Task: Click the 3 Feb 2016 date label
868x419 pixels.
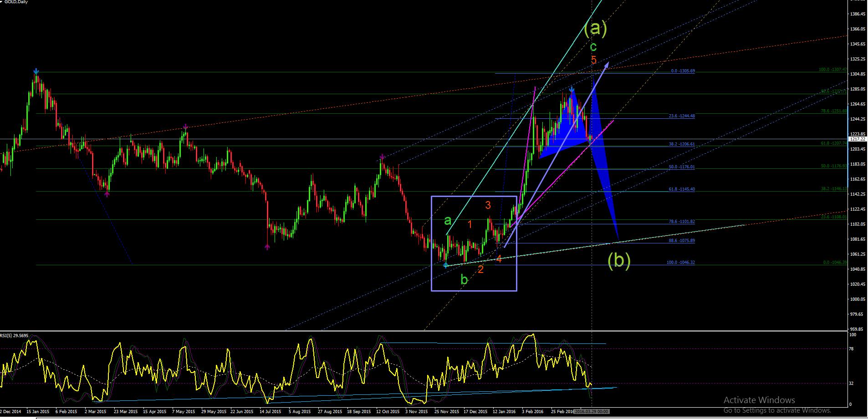Action: point(532,412)
